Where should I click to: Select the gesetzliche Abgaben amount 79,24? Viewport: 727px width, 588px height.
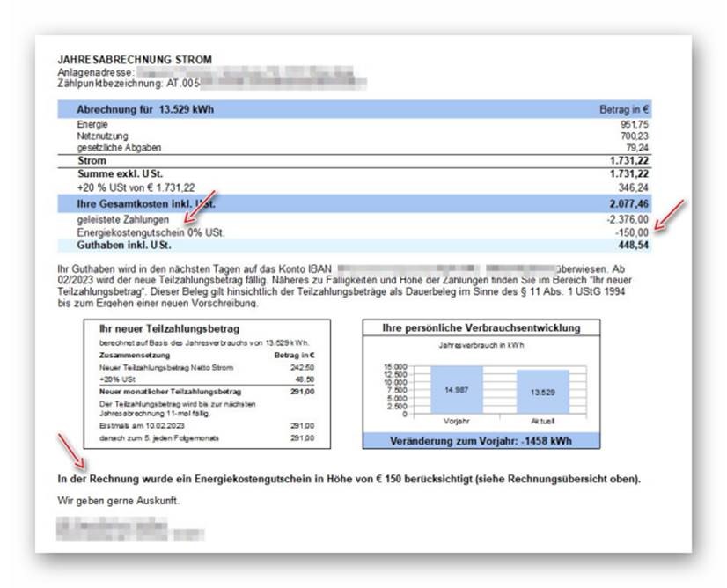637,148
